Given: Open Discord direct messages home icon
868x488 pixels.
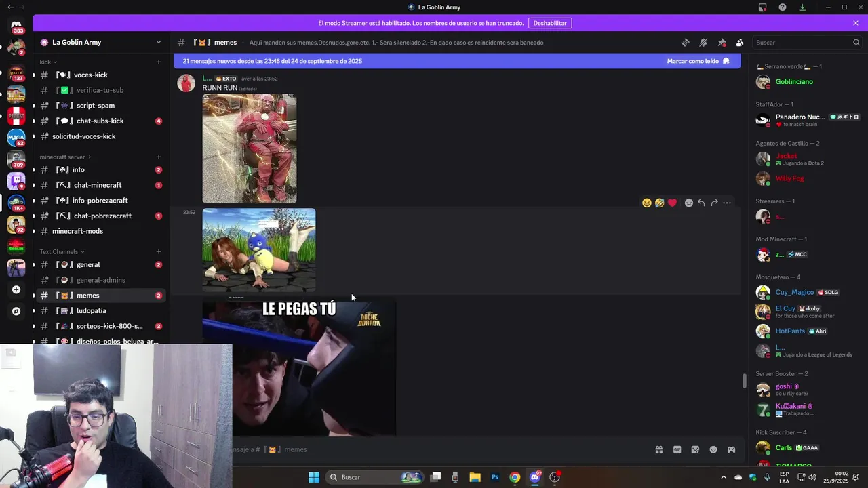Looking at the screenshot, I should 16,26.
